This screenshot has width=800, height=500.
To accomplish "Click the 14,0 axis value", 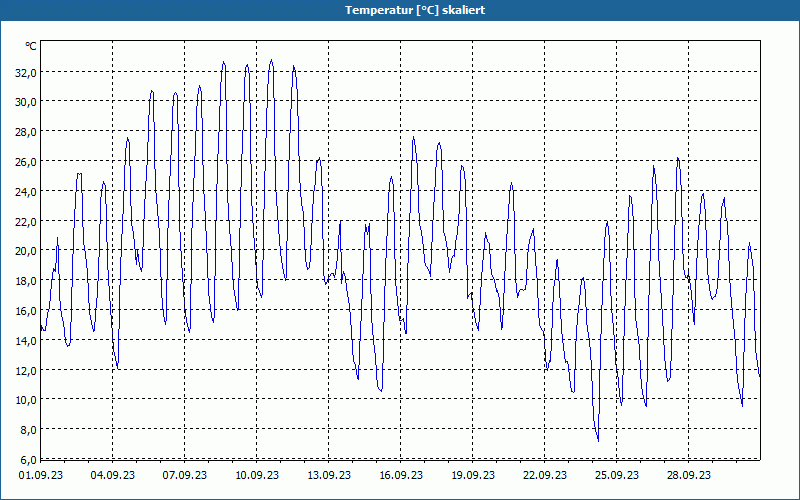I will [x=26, y=341].
